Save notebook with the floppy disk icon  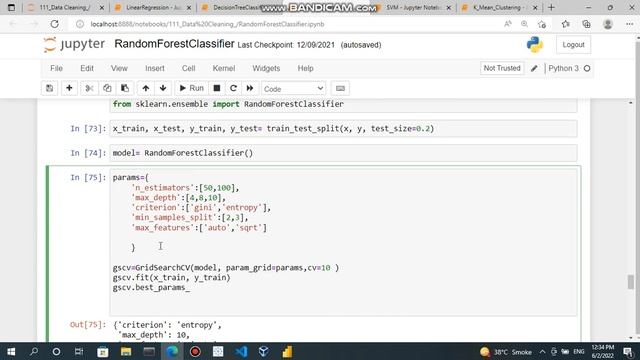click(x=49, y=89)
